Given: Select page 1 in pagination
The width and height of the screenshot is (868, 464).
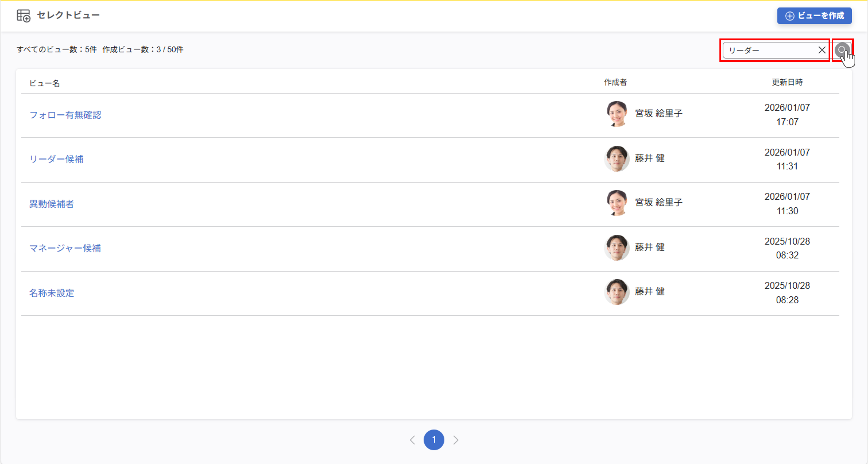Looking at the screenshot, I should pos(434,440).
